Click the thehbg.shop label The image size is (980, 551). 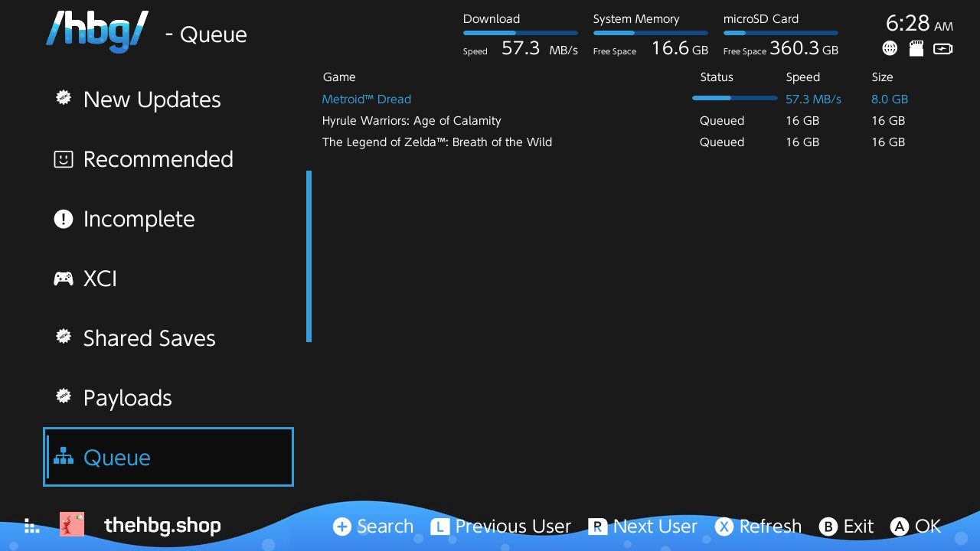(162, 525)
